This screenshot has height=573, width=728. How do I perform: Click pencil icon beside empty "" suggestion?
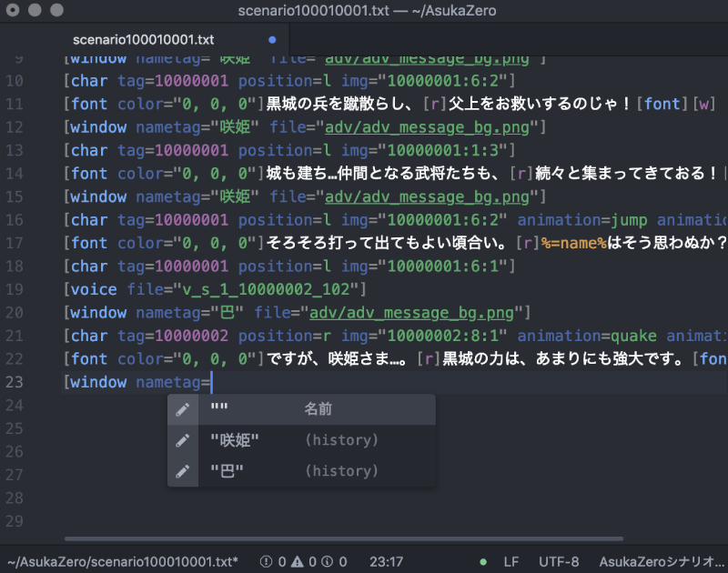click(x=183, y=410)
